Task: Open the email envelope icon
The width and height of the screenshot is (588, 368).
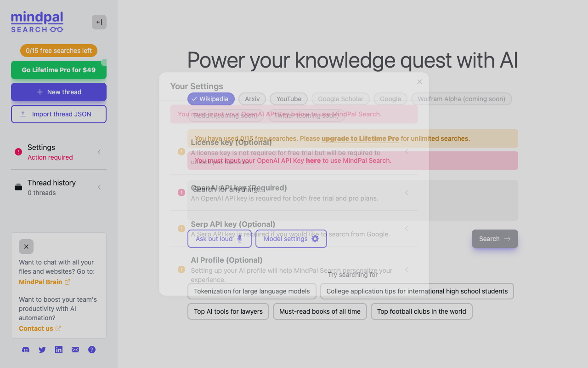Action: (75, 350)
